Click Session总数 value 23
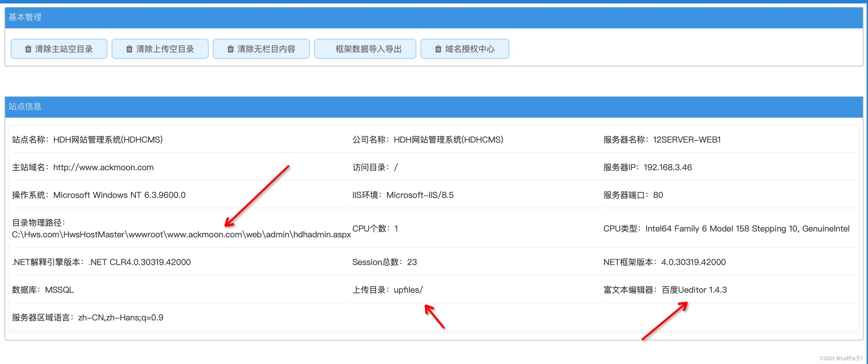Image resolution: width=868 pixels, height=364 pixels. [412, 262]
